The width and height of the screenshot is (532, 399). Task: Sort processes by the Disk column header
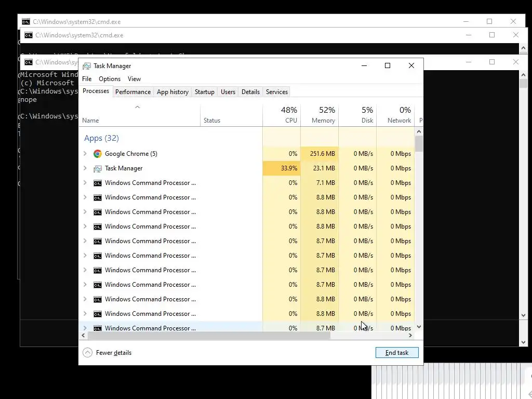[x=357, y=115]
